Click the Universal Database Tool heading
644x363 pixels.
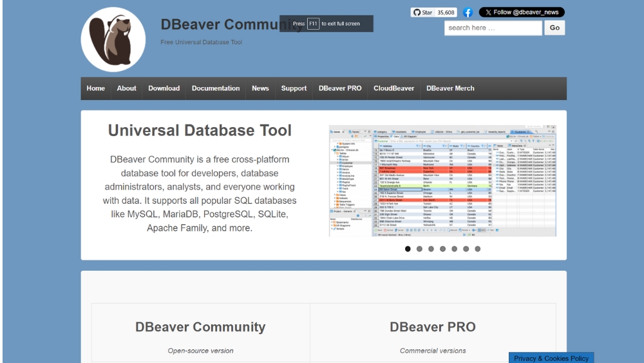click(200, 130)
